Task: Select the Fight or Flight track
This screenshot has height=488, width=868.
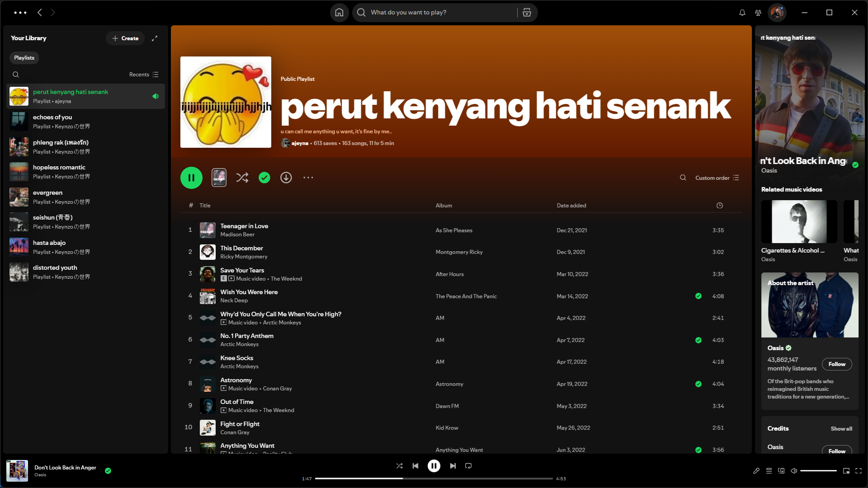Action: click(x=461, y=428)
